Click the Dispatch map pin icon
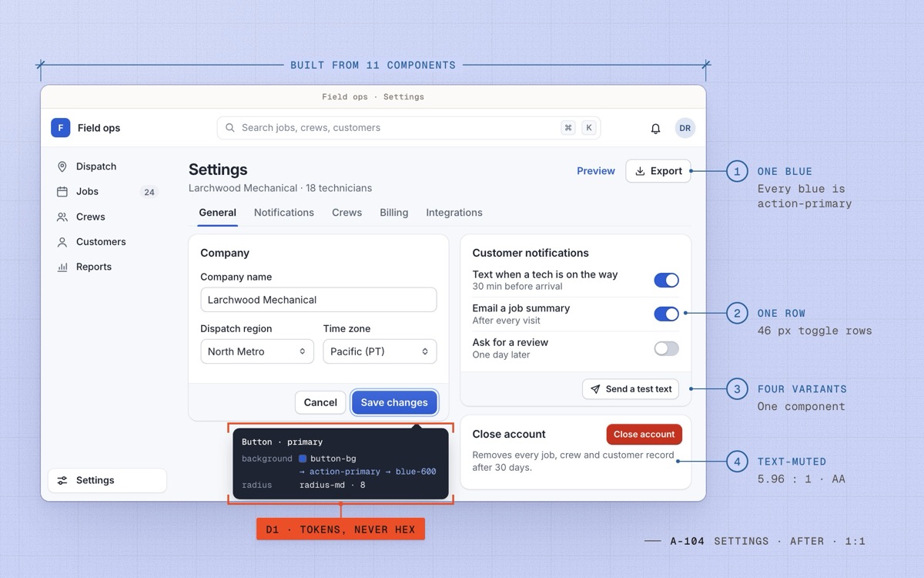924x578 pixels. pos(62,166)
